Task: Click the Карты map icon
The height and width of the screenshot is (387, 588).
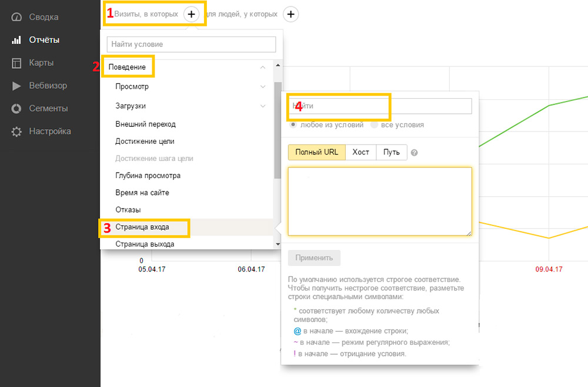Action: 17,63
